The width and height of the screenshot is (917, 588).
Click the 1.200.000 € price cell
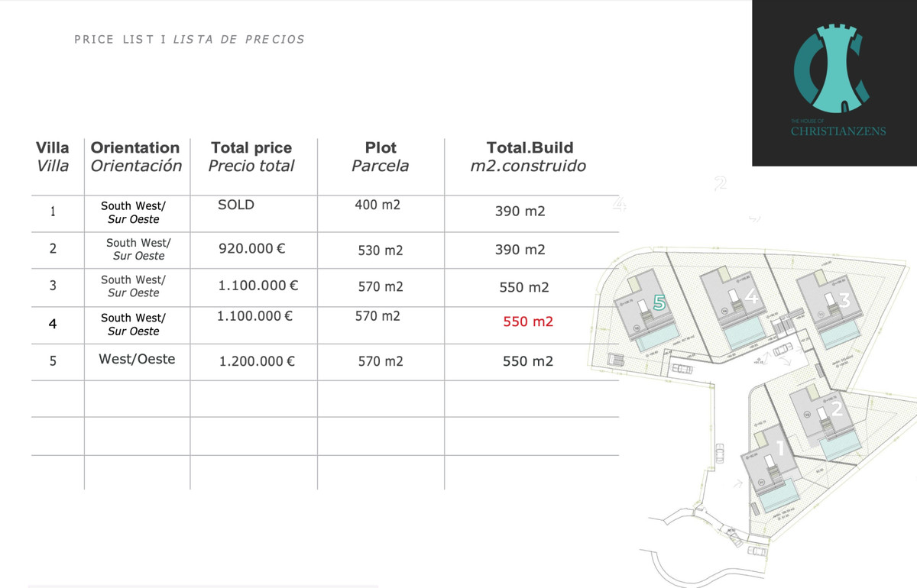point(257,362)
